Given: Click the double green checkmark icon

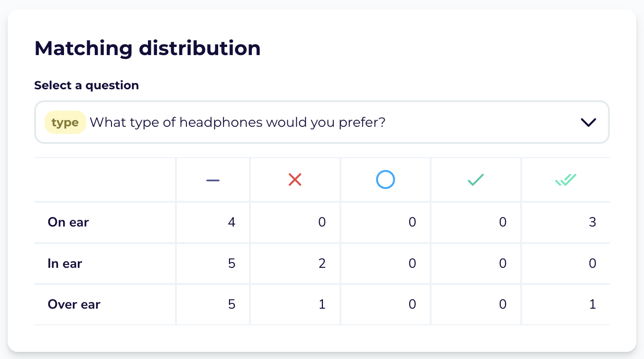Looking at the screenshot, I should 566,180.
